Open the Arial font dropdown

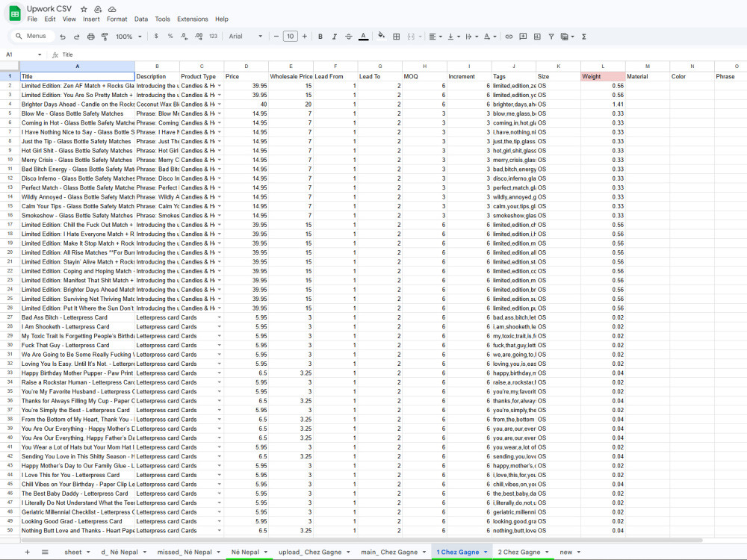click(x=245, y=36)
